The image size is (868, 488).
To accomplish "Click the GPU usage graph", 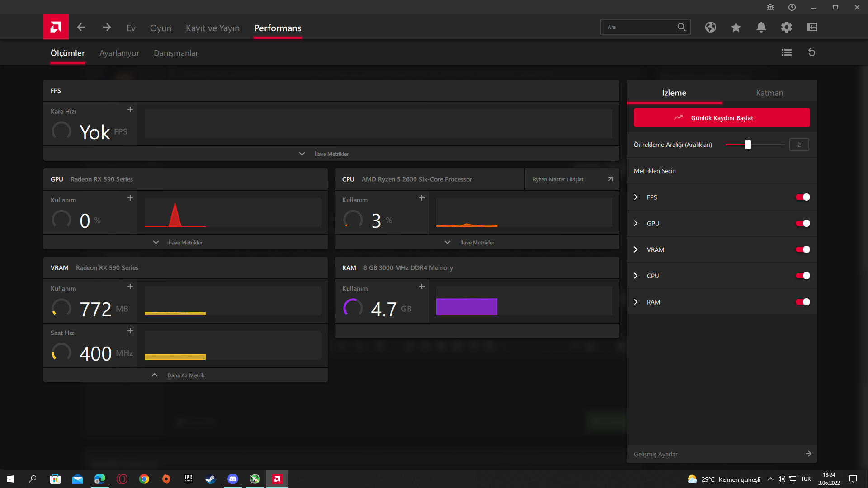I will point(232,212).
